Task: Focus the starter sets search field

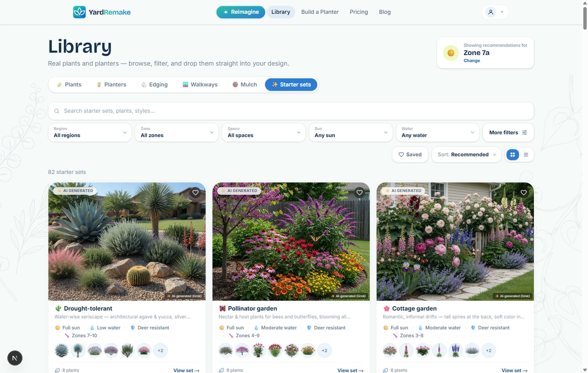Action: (291, 111)
